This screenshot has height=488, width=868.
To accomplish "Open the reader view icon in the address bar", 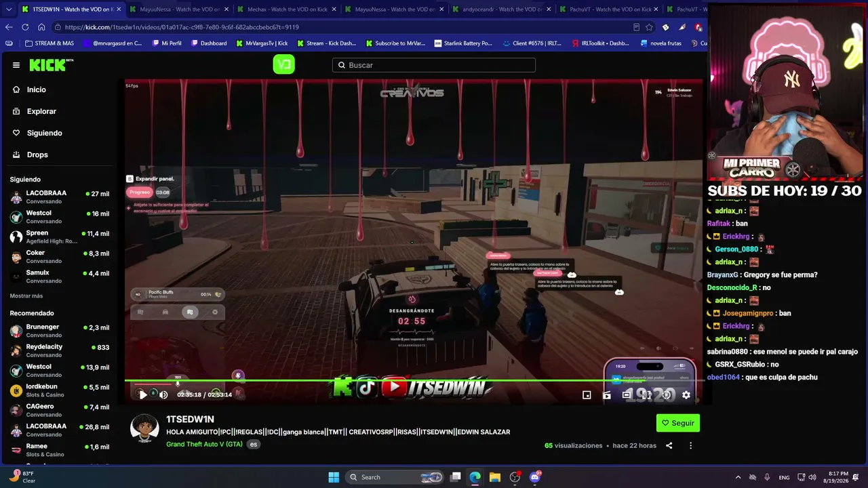I will 636,27.
